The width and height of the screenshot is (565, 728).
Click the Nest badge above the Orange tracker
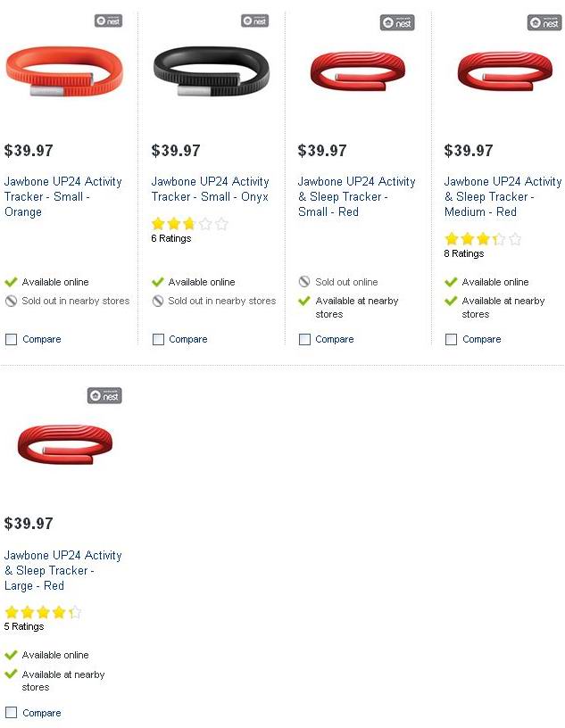[107, 21]
